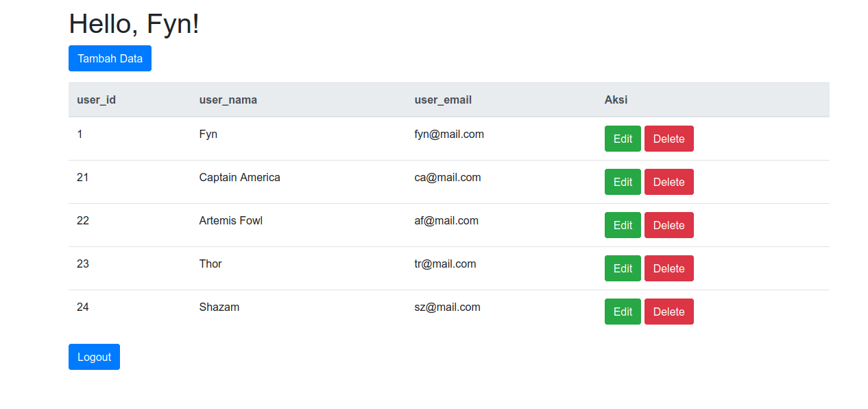Select the Aksi column header
This screenshot has width=868, height=409.
(x=616, y=100)
